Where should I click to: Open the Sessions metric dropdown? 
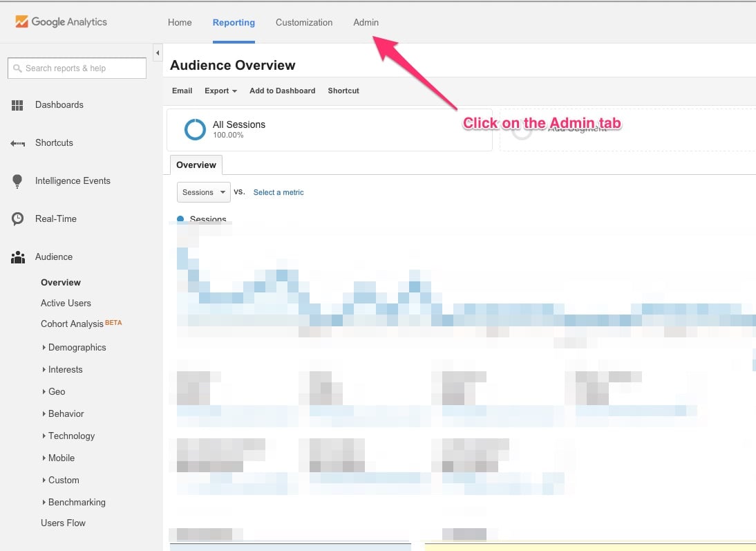tap(204, 192)
